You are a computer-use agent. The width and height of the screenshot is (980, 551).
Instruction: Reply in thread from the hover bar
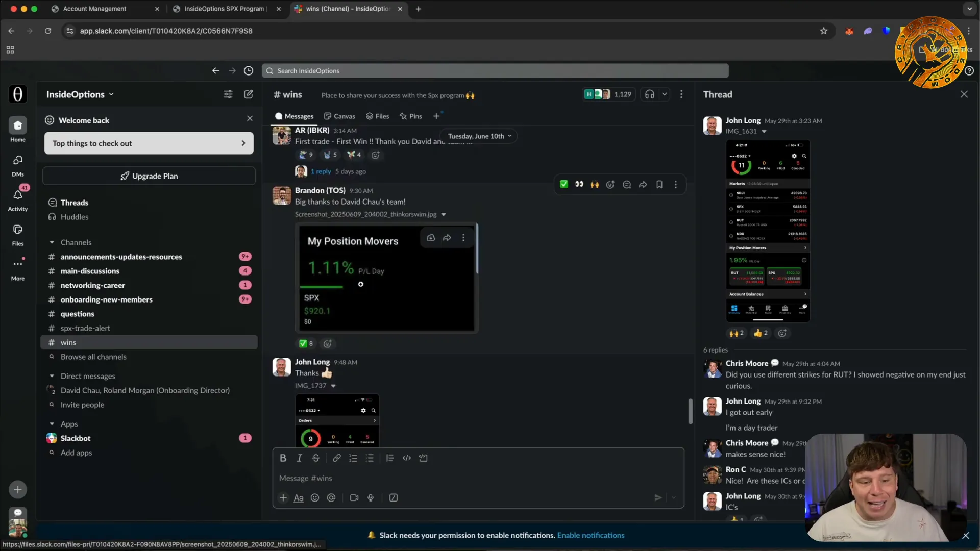[627, 185]
